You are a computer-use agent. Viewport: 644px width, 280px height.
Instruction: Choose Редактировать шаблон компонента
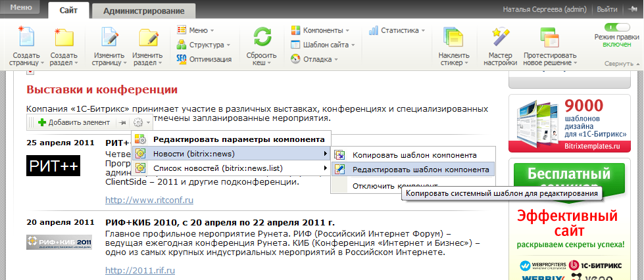pyautogui.click(x=413, y=170)
